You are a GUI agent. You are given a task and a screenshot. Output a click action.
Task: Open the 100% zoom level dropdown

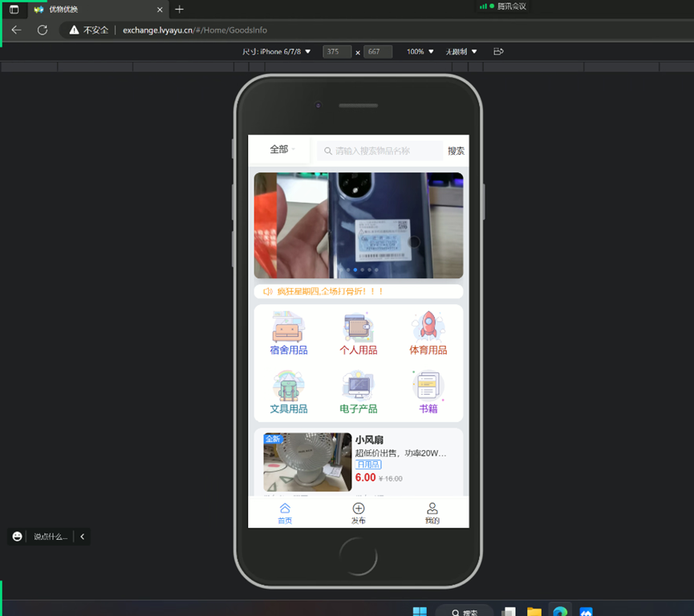(420, 51)
